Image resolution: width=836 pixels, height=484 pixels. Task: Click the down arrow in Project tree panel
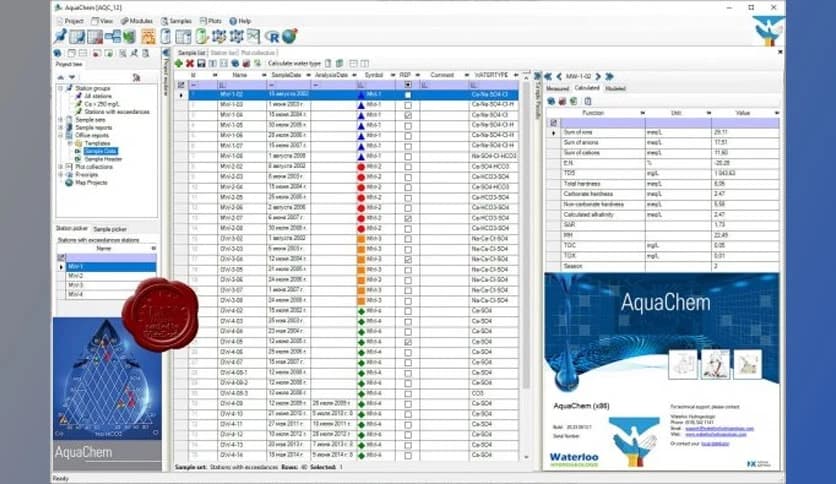point(72,78)
